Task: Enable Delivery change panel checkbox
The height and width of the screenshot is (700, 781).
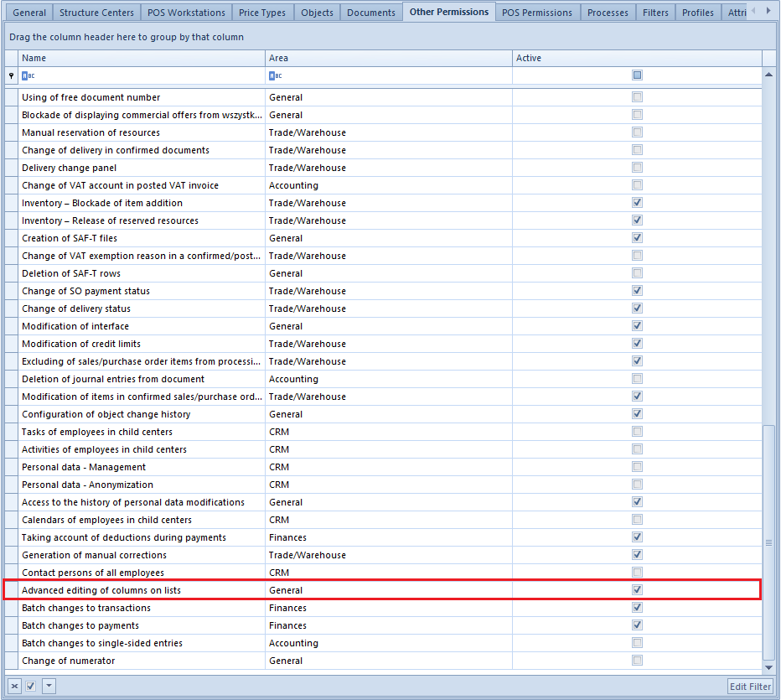Action: 637,168
